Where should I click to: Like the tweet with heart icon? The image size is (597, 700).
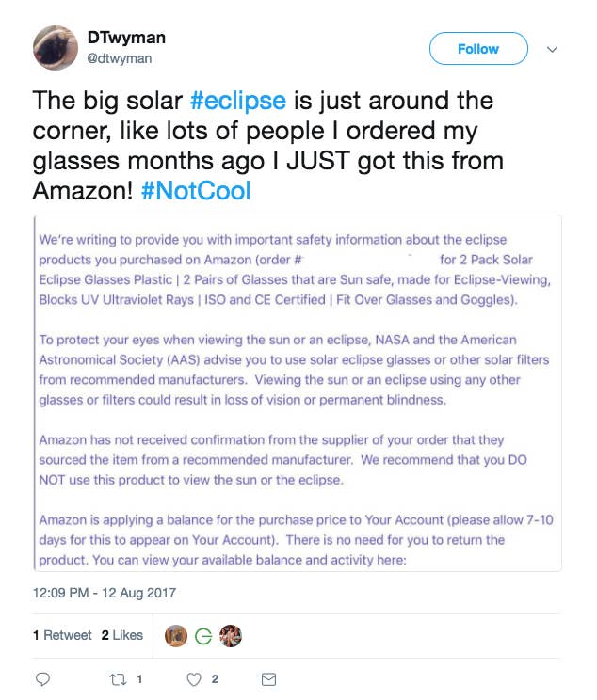(193, 679)
